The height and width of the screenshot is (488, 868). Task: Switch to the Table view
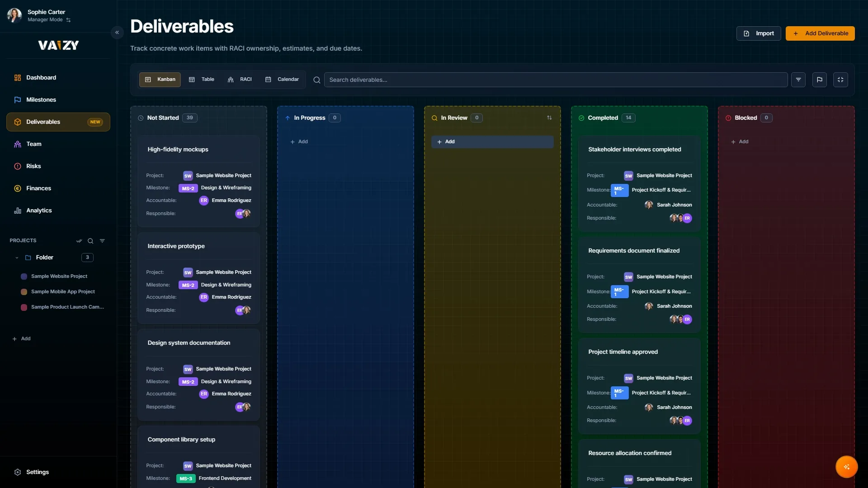(202, 80)
